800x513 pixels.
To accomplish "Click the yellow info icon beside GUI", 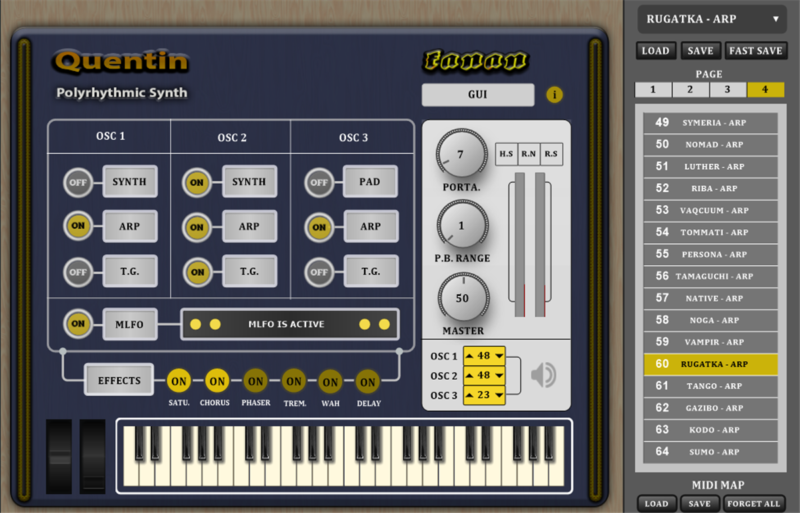I will click(555, 95).
